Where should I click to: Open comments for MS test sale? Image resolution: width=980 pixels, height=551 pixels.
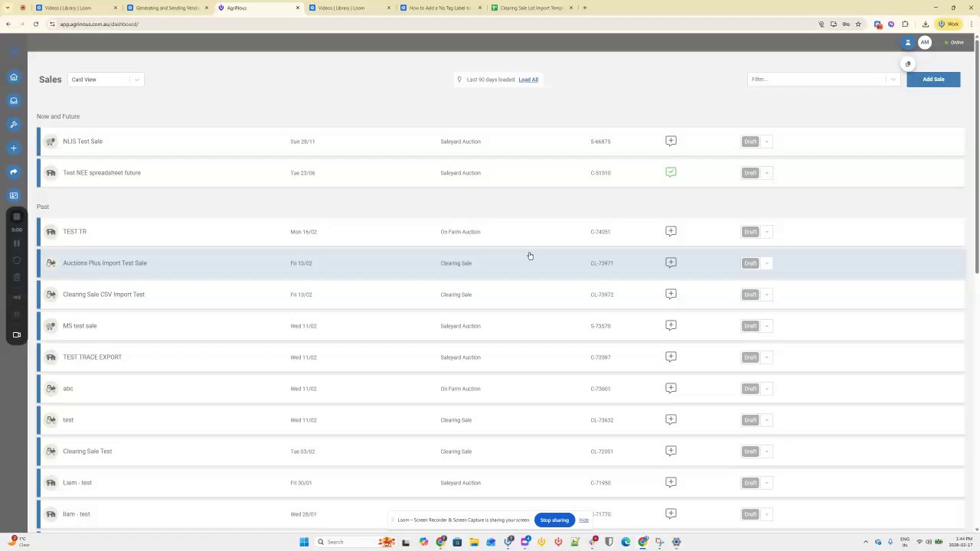point(671,325)
